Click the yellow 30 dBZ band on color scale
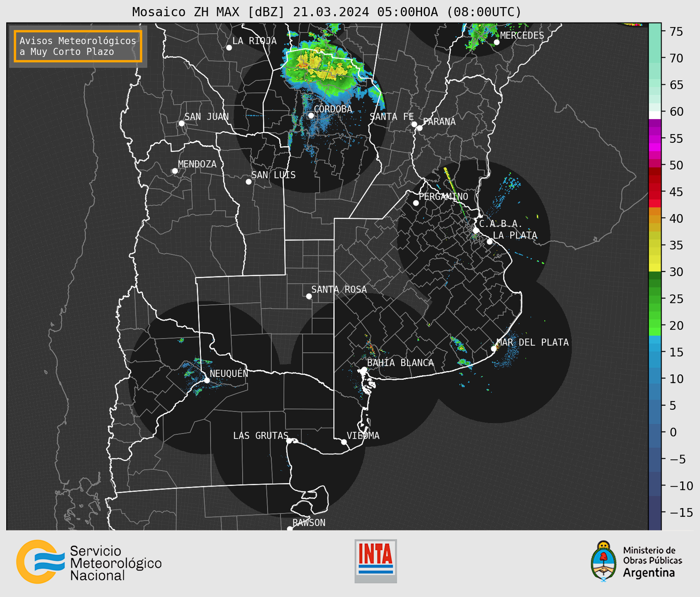700x597 pixels. pos(655,268)
